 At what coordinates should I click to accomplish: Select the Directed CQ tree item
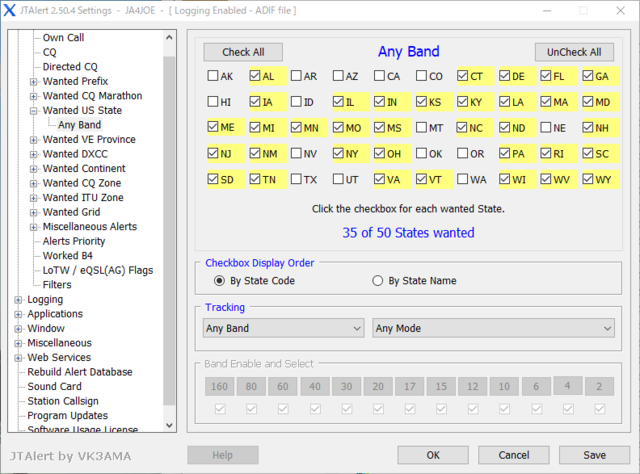click(70, 67)
